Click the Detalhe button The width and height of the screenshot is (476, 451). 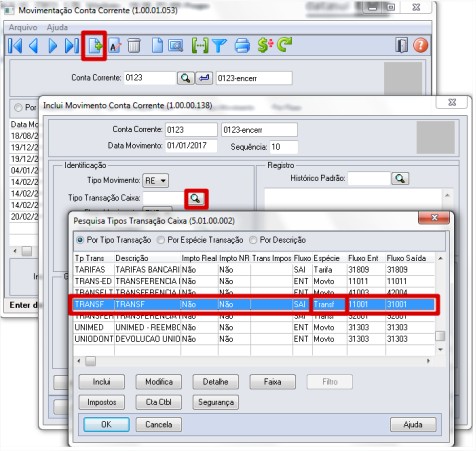coord(216,382)
